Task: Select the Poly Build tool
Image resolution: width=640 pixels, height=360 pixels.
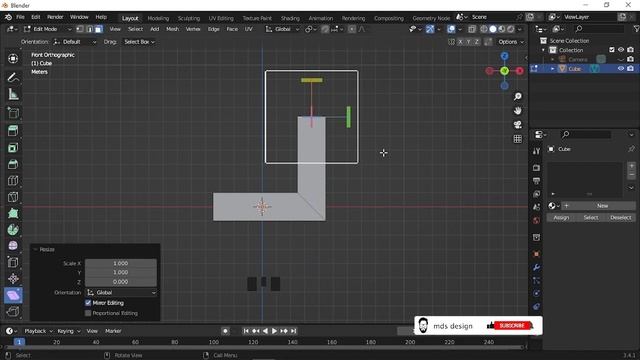Action: (x=13, y=213)
